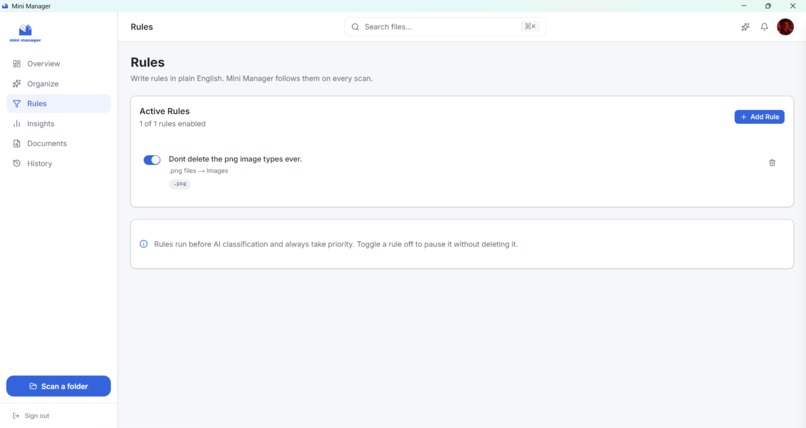Open notifications with the bell icon
The height and width of the screenshot is (428, 806).
[x=764, y=27]
